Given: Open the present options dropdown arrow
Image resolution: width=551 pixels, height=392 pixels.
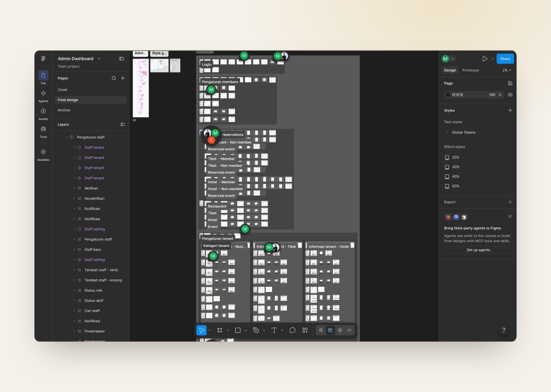Looking at the screenshot, I should click(492, 59).
